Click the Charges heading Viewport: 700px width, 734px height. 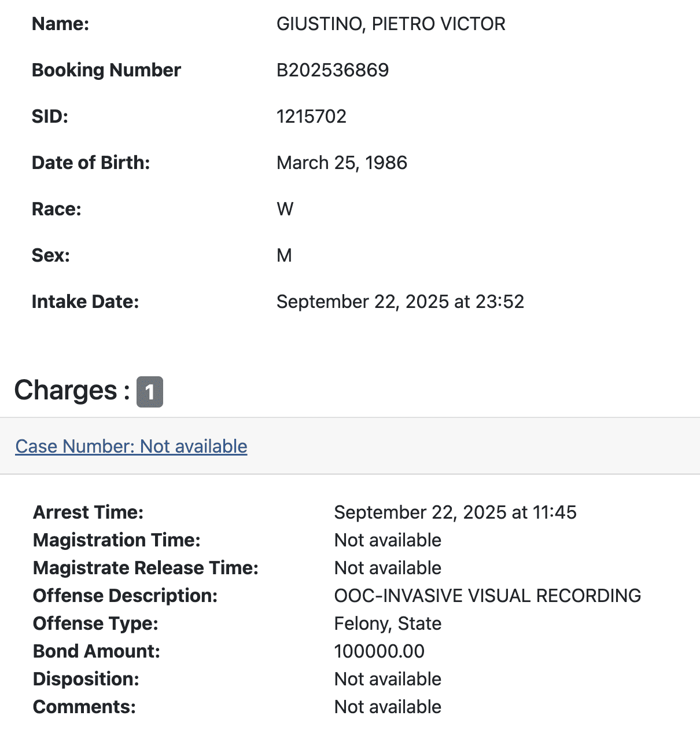pyautogui.click(x=65, y=391)
